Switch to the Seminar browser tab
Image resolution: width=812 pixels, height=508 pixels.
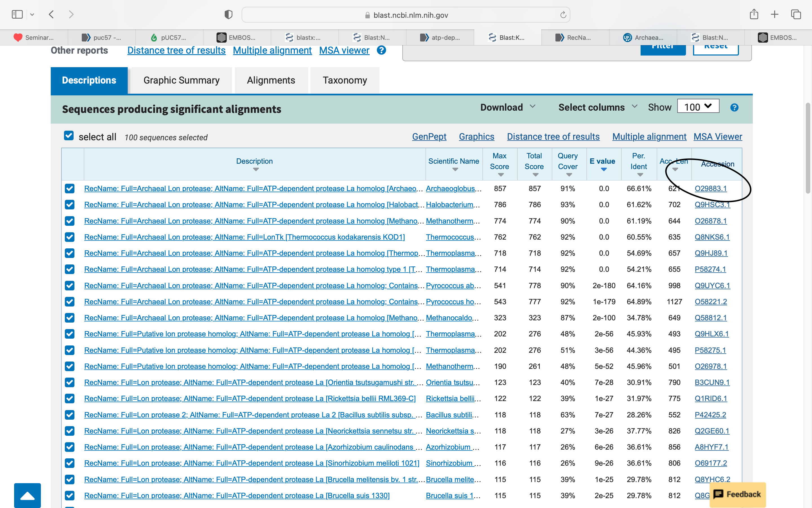point(34,37)
